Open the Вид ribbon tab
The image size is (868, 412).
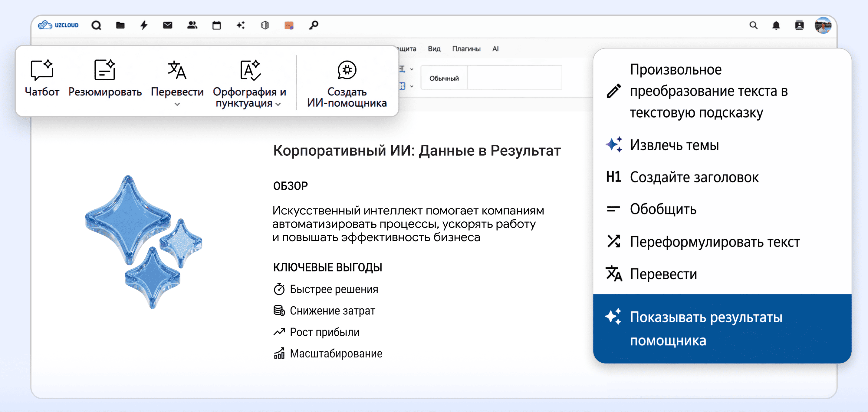pos(434,48)
